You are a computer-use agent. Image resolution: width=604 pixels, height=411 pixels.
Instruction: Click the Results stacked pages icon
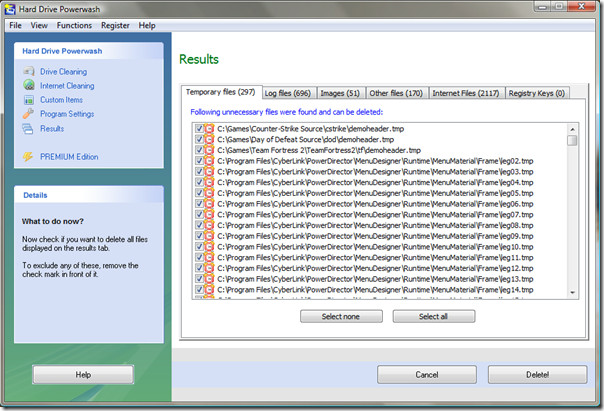click(28, 128)
